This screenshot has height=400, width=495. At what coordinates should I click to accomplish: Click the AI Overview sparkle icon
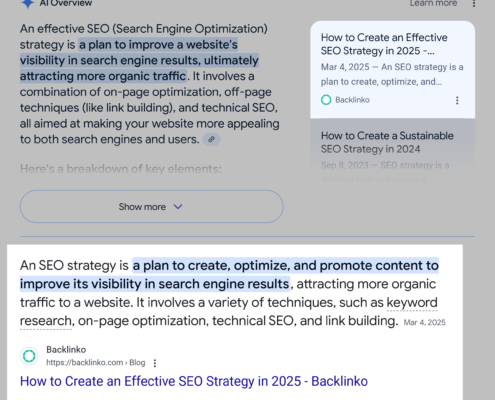pyautogui.click(x=27, y=3)
